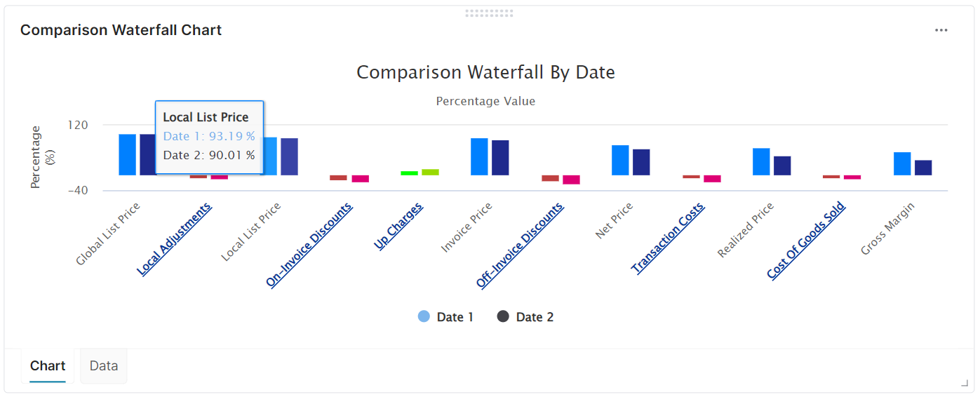The width and height of the screenshot is (980, 397).
Task: Click the light blue Date 1 legend dot
Action: point(424,317)
